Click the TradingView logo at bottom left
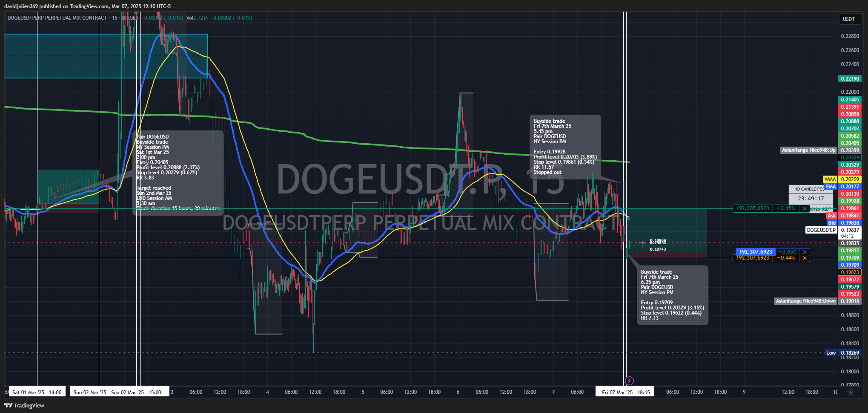 [24, 405]
